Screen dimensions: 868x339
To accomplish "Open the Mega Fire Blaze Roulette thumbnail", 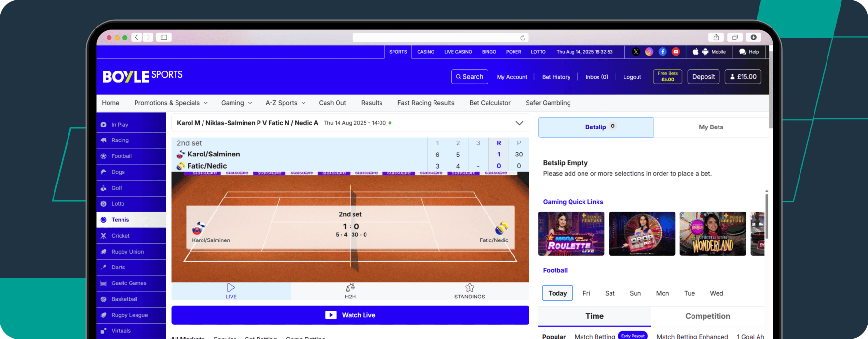I will pos(571,234).
